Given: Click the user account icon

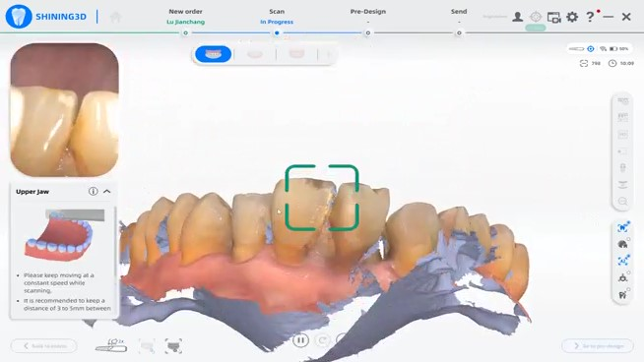Looking at the screenshot, I should pyautogui.click(x=518, y=17).
